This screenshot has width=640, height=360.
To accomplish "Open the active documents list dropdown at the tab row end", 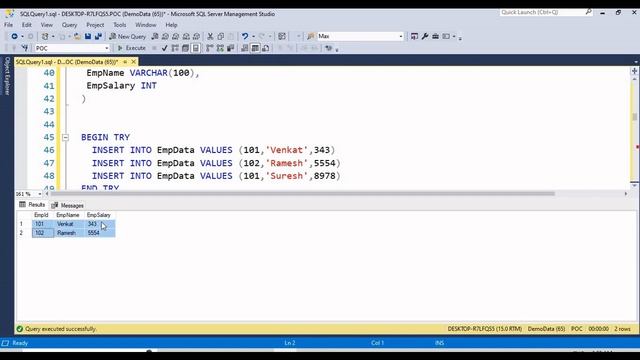I will [636, 62].
